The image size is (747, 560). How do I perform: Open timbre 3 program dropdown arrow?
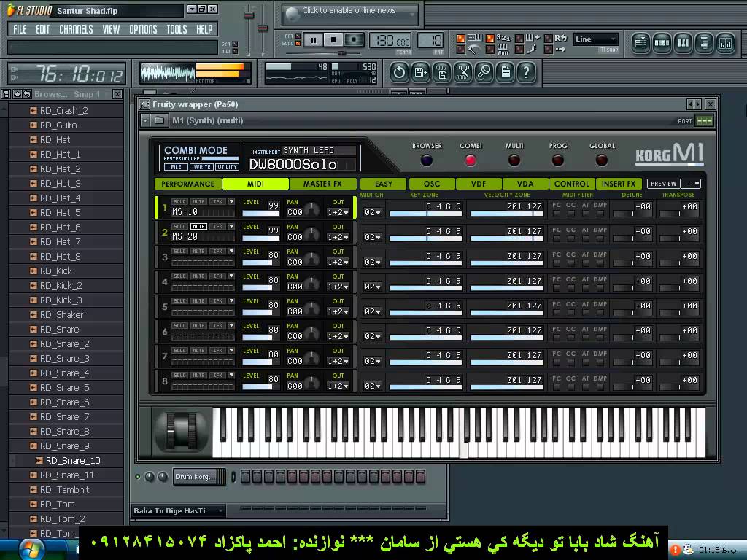coord(231,251)
